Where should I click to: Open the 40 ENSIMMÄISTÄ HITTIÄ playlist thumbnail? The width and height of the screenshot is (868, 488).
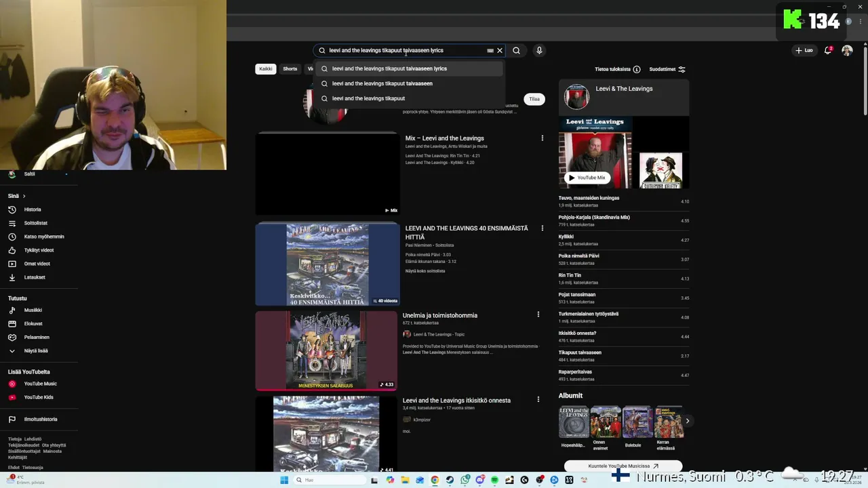[x=327, y=265]
